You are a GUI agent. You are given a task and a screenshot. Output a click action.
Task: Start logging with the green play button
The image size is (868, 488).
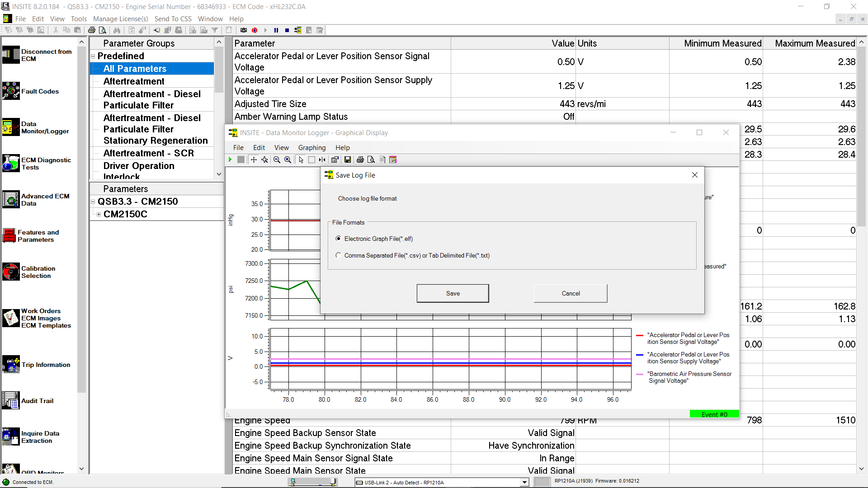click(230, 160)
